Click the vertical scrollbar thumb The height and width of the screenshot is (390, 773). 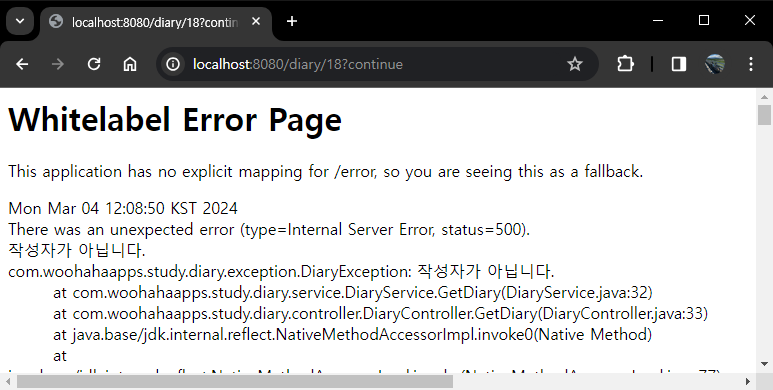pyautogui.click(x=765, y=115)
